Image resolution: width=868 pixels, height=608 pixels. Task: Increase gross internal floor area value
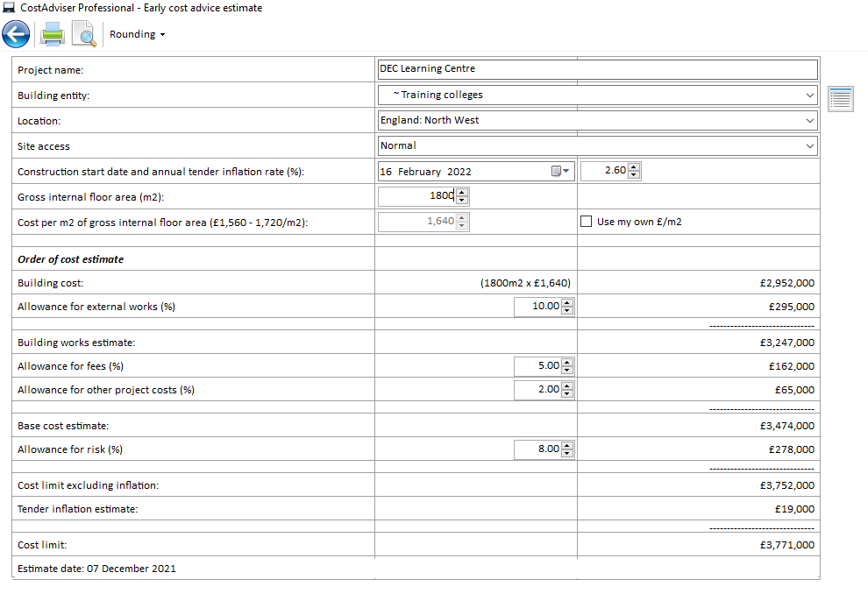[462, 193]
